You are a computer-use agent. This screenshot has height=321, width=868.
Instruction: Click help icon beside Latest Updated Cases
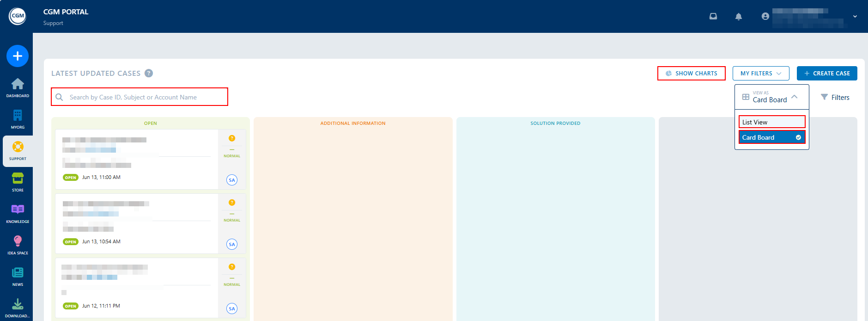pos(149,73)
